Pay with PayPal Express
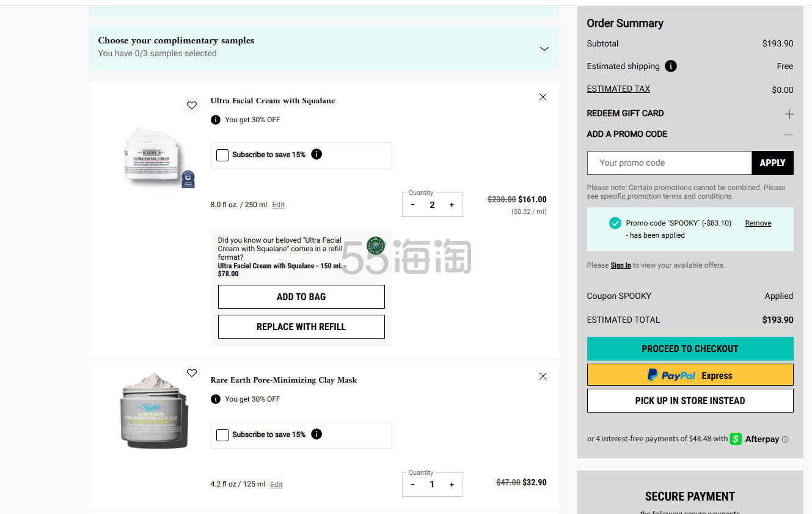The height and width of the screenshot is (514, 812). 690,375
